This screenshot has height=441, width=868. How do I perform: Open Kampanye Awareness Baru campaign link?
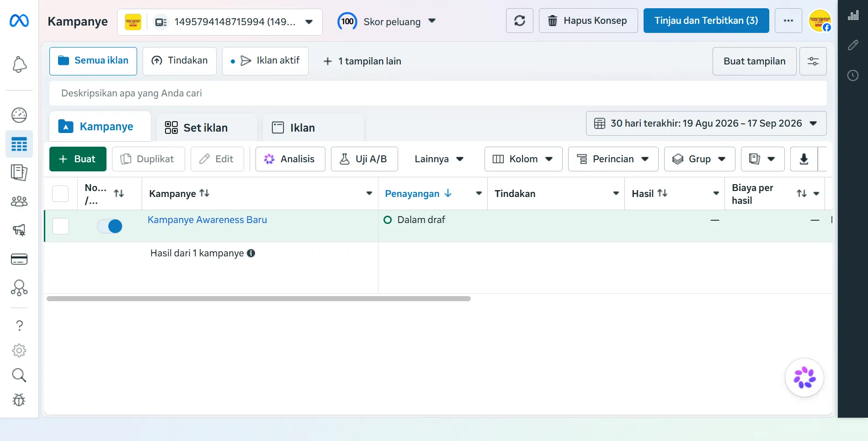207,220
